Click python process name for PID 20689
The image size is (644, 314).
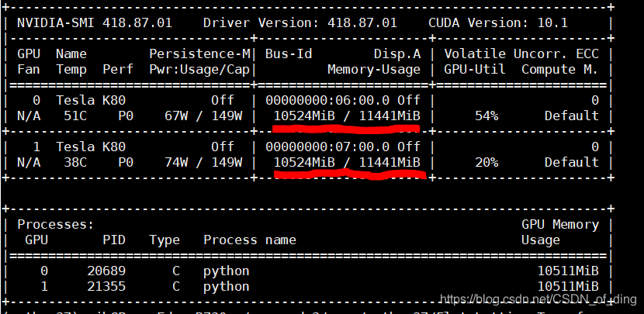point(227,271)
